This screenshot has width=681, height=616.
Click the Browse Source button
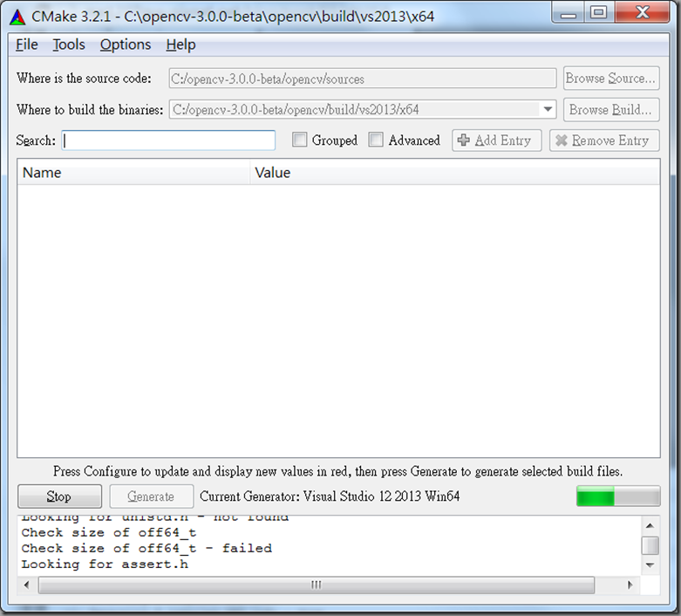(x=611, y=79)
